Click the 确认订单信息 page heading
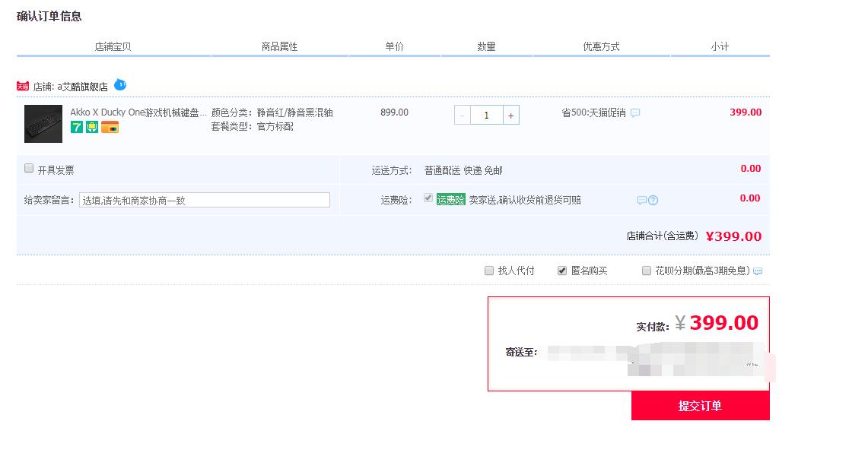 point(49,16)
